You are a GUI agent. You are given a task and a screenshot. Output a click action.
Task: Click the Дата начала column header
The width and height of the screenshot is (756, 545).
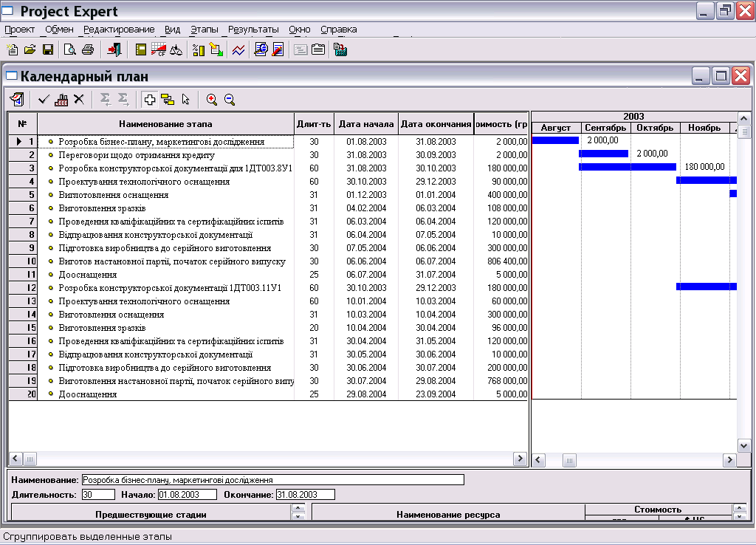coord(366,124)
